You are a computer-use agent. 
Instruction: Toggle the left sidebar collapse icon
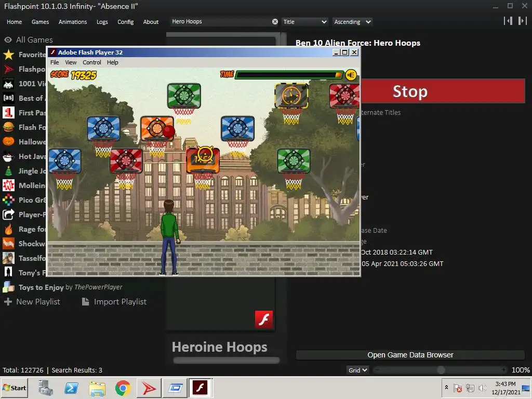[508, 21]
